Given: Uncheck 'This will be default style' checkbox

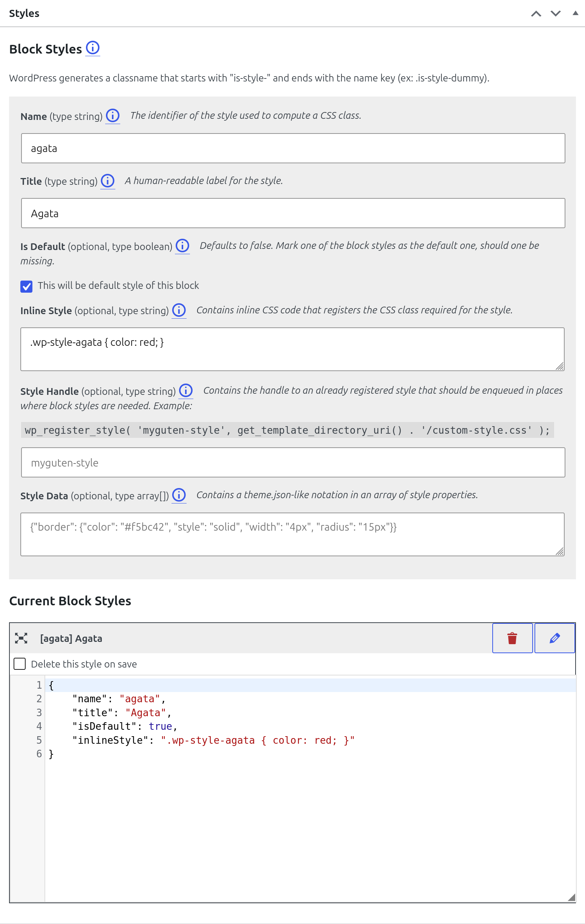Looking at the screenshot, I should 26,286.
